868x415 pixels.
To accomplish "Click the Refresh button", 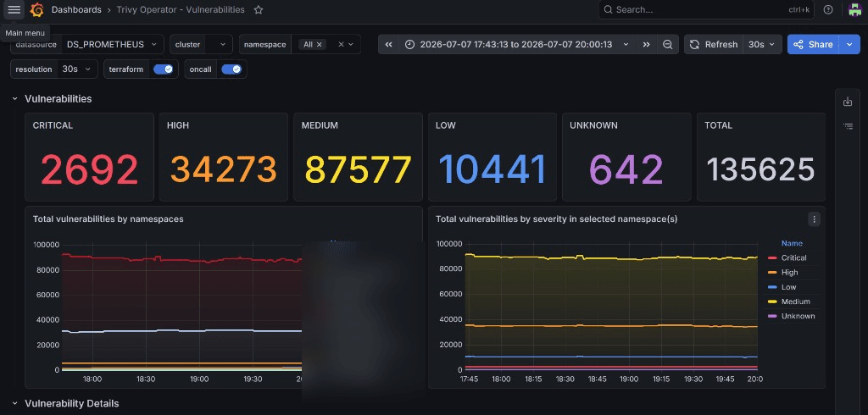I will pos(714,44).
